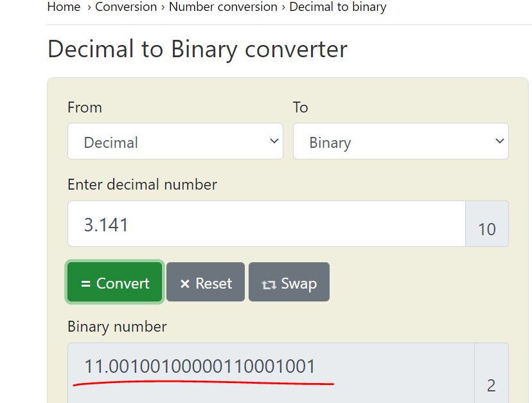Viewport: 532px width, 403px height.
Task: Click the Enter decimal number label
Action: click(142, 184)
